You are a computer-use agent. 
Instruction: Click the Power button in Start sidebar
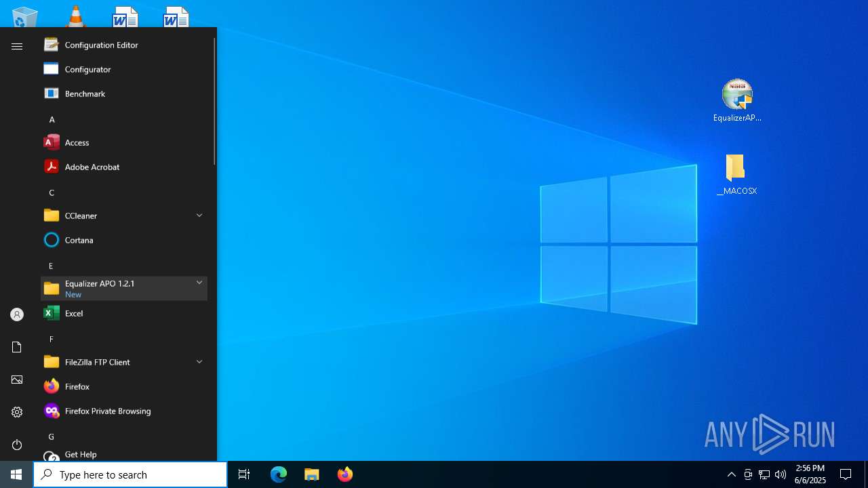17,445
